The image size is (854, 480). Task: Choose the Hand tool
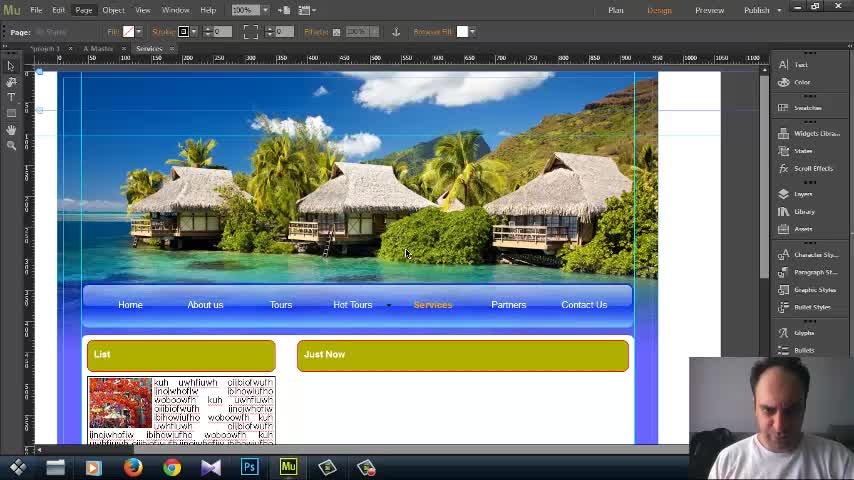coord(11,130)
